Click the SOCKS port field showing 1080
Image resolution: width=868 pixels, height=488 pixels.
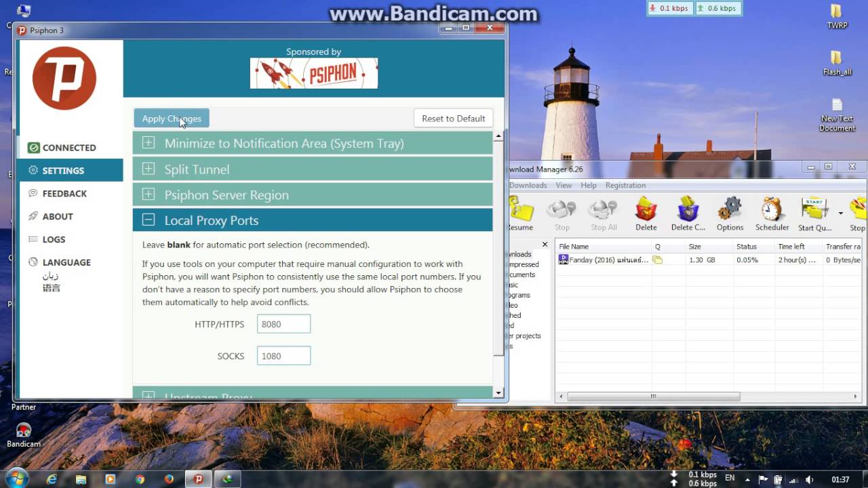point(283,356)
